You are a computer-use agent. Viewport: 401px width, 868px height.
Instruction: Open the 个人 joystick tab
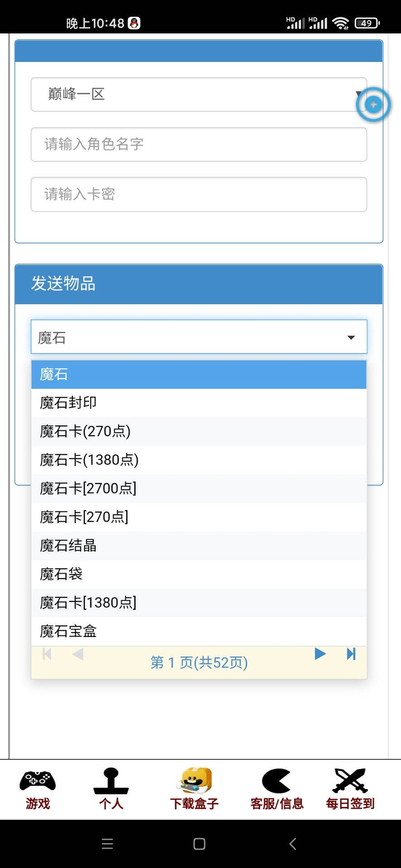tap(111, 781)
